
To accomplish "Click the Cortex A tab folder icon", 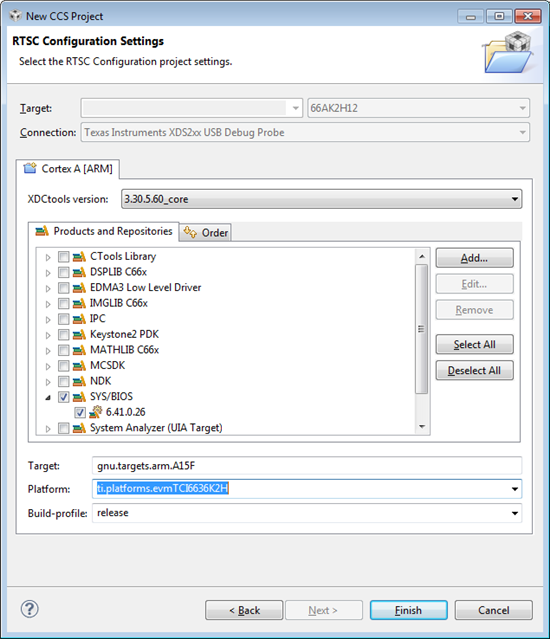I will click(x=30, y=168).
